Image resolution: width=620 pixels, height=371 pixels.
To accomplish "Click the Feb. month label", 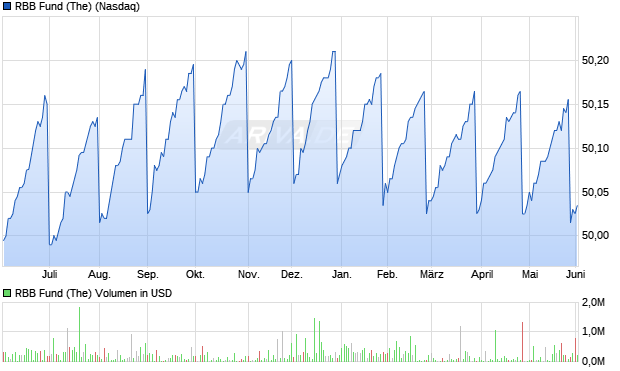I will pyautogui.click(x=387, y=274).
